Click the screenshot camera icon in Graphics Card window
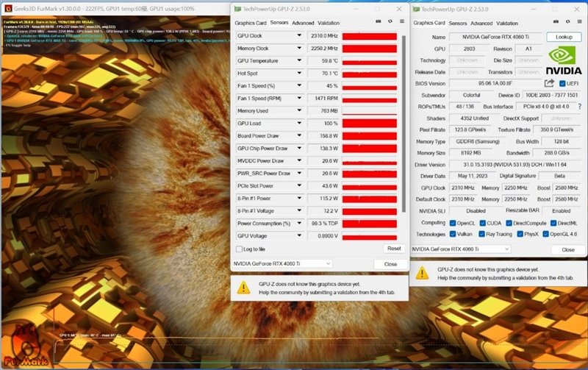Image resolution: width=588 pixels, height=370 pixels. pyautogui.click(x=556, y=22)
